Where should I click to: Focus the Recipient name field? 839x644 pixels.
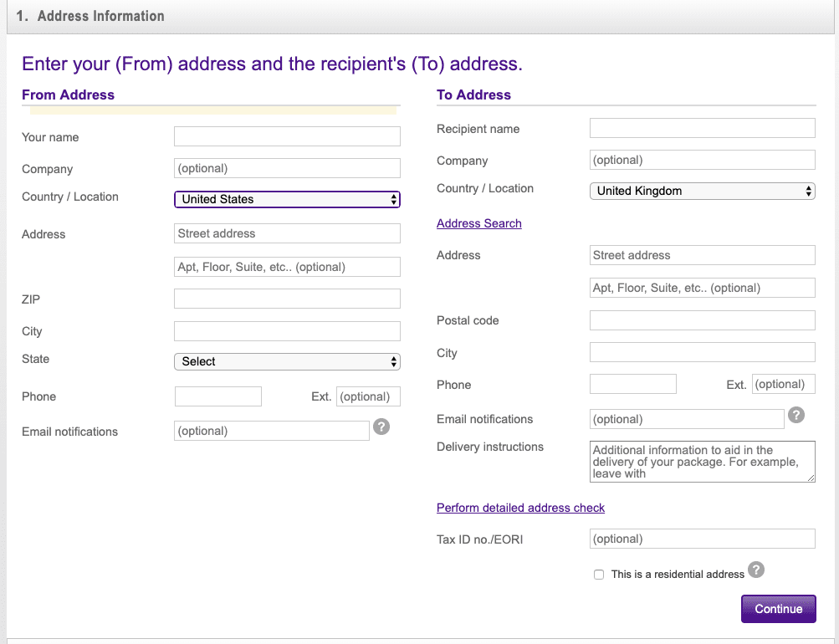coord(702,128)
